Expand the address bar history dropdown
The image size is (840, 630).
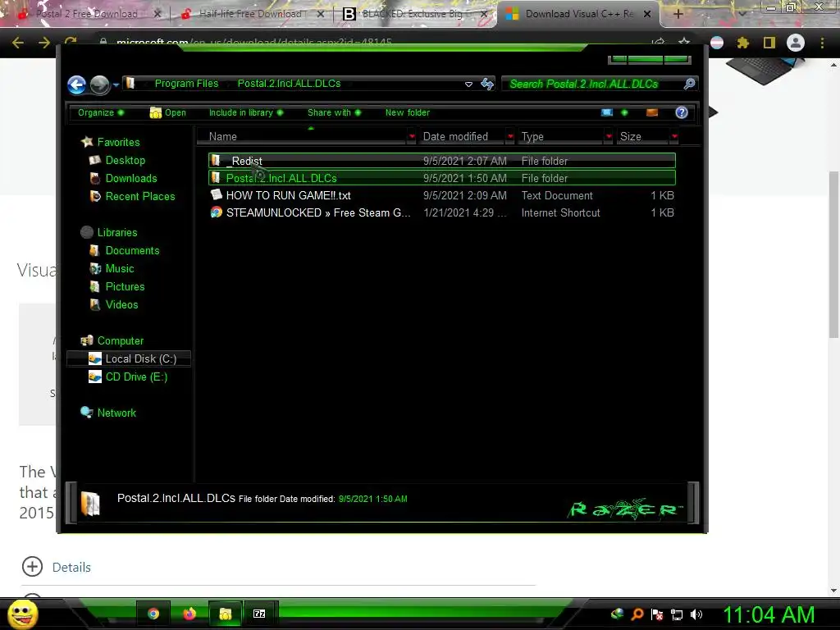[x=468, y=84]
